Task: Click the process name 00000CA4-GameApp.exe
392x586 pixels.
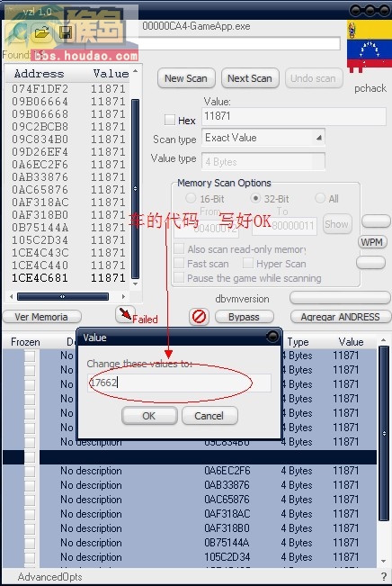Action: 196,26
